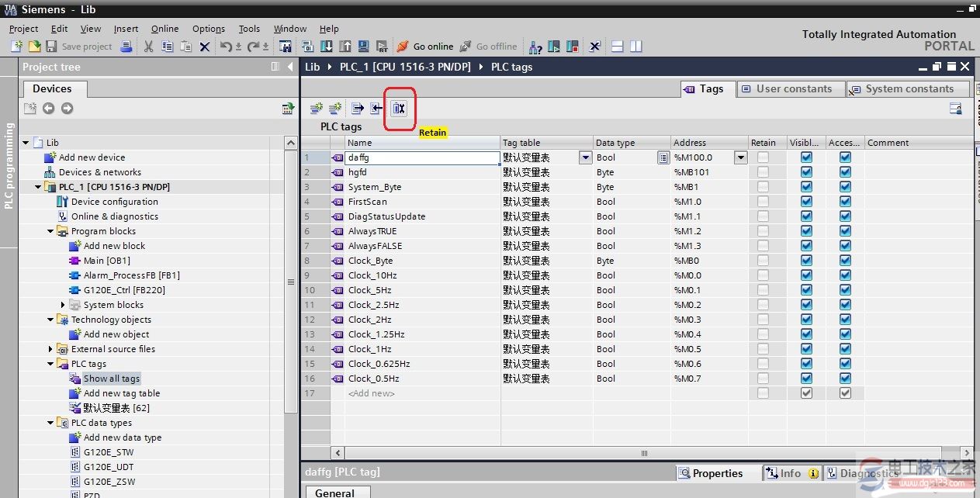Screen dimensions: 980x498
Task: Toggle Accessible checkbox for AlwaysTRUE tag
Action: point(845,231)
